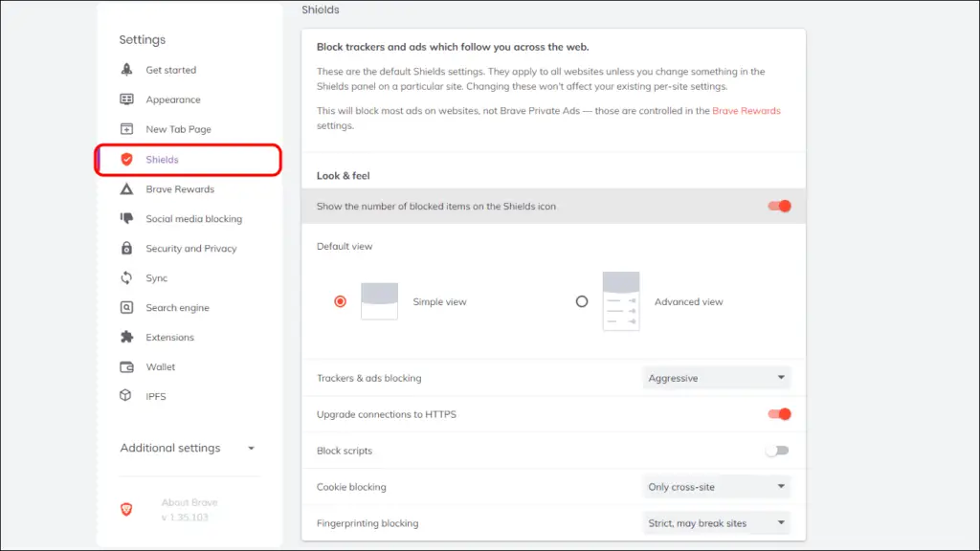The height and width of the screenshot is (551, 980).
Task: Expand Additional settings section
Action: click(188, 448)
